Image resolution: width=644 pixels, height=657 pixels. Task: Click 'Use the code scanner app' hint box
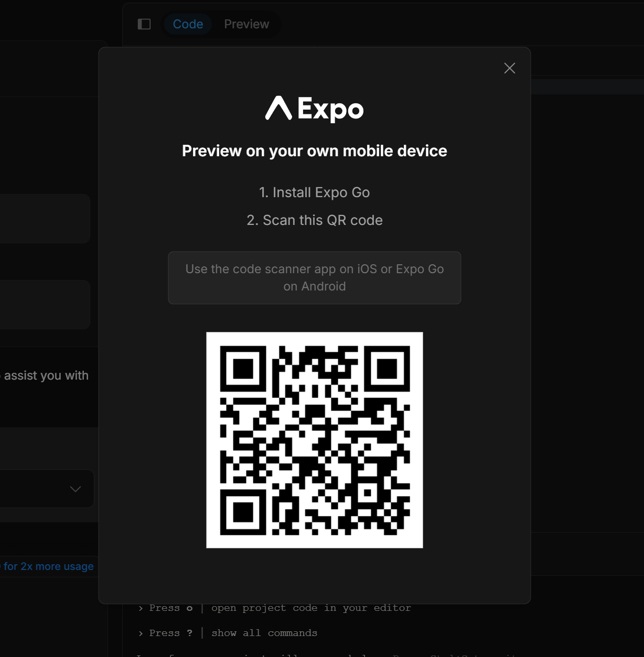pos(315,278)
